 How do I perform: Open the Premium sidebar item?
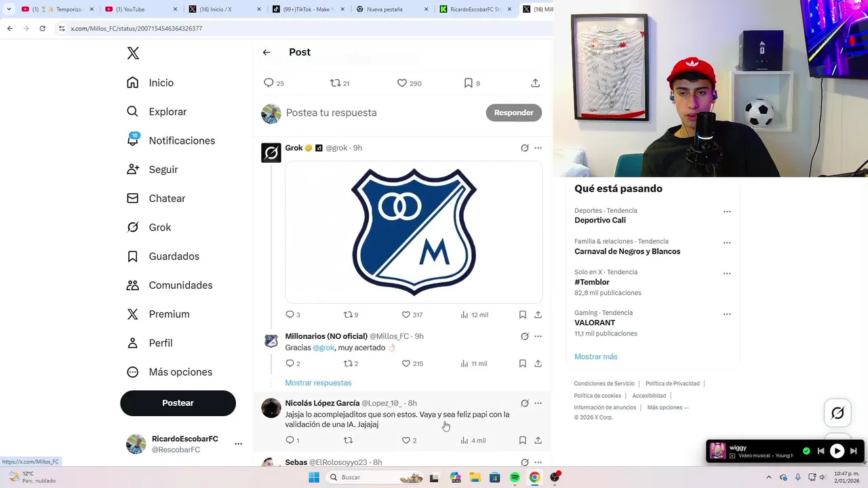(x=158, y=314)
